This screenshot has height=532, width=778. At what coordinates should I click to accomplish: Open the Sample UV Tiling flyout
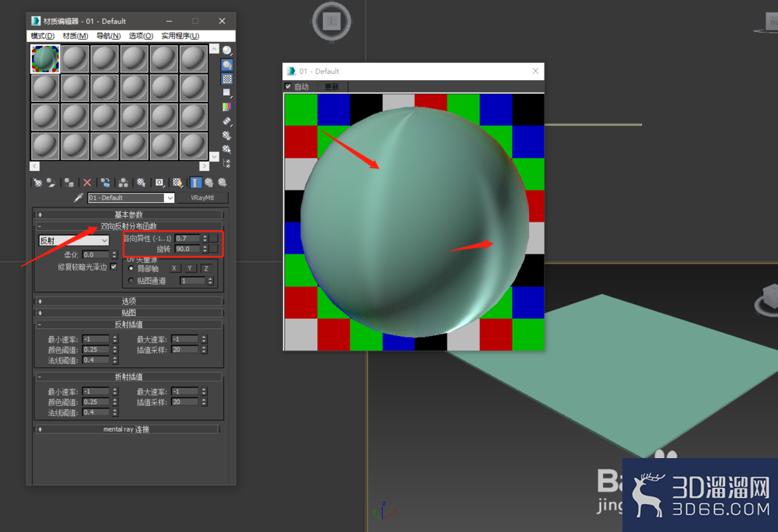point(227,93)
